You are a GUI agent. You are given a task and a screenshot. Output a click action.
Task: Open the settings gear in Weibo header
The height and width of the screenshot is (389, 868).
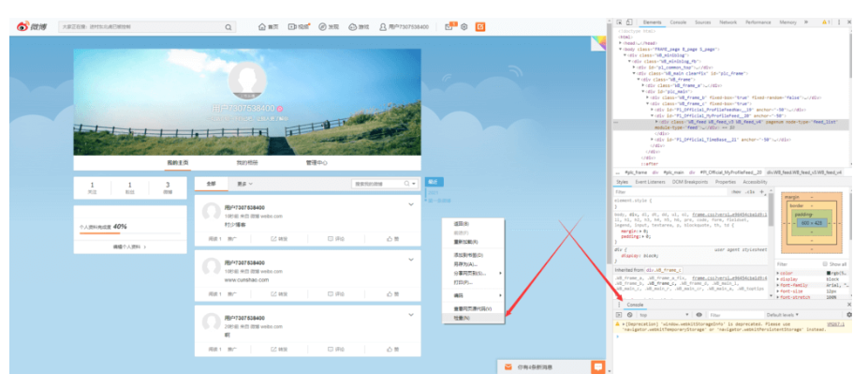click(x=464, y=27)
